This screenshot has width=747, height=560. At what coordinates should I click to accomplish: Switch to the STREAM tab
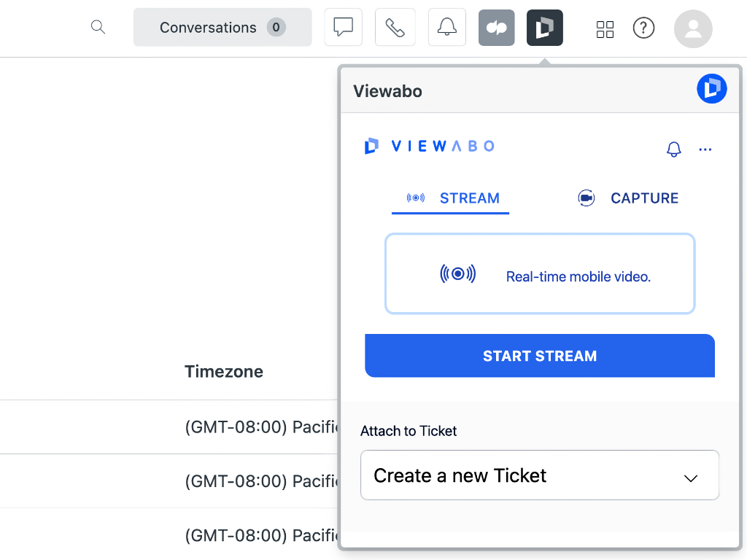tap(451, 198)
